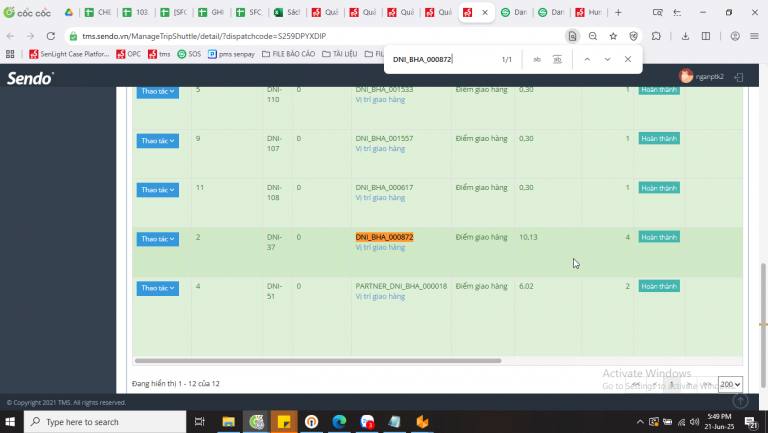This screenshot has height=433, width=768.
Task: Open Sticky Notes from the taskbar
Action: click(284, 422)
